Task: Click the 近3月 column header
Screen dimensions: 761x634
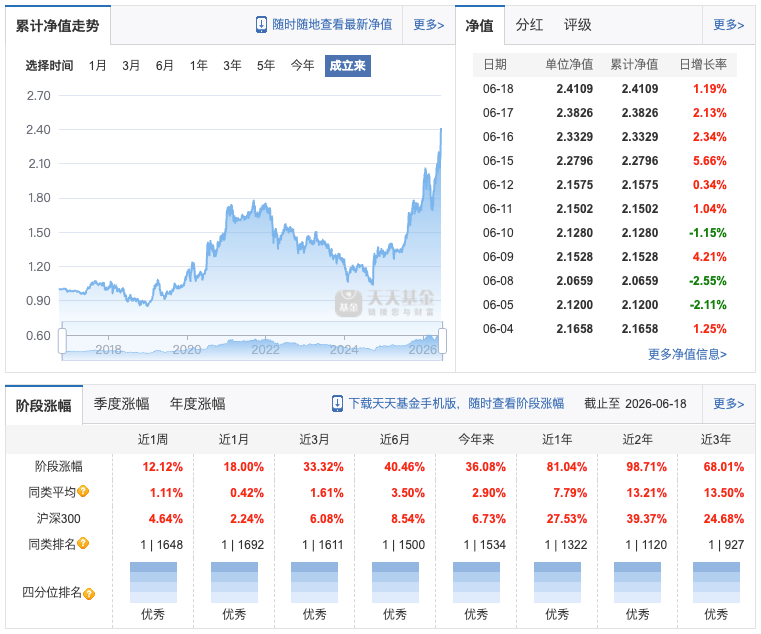Action: tap(314, 440)
